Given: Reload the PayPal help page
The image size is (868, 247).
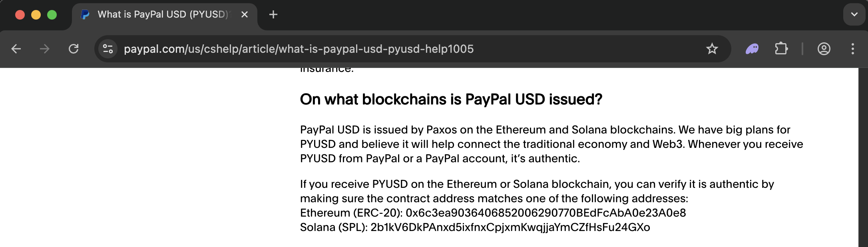Looking at the screenshot, I should 74,49.
